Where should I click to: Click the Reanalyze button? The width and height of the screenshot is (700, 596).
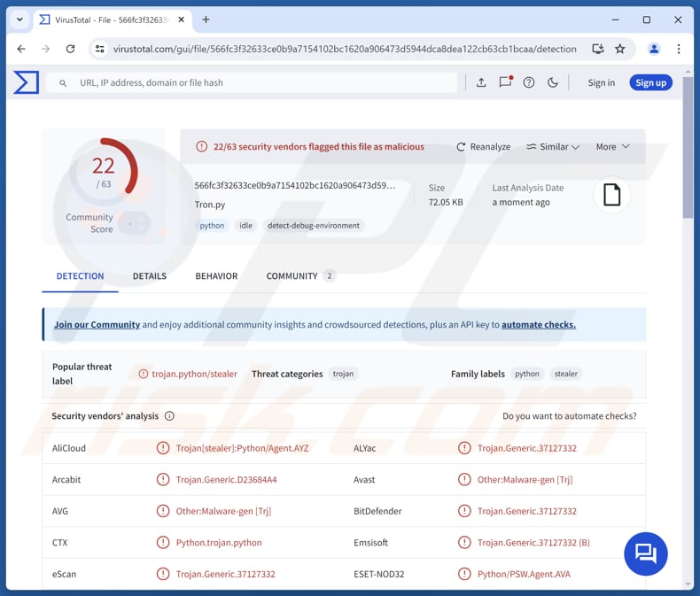click(483, 147)
